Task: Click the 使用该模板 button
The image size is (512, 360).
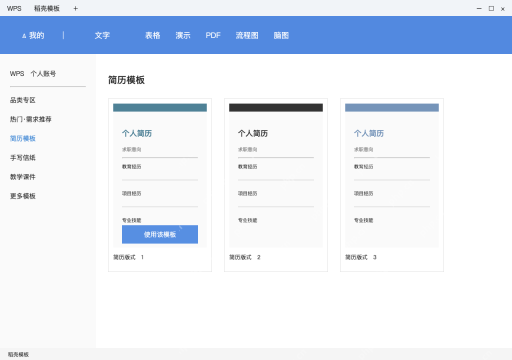Action: tap(160, 234)
